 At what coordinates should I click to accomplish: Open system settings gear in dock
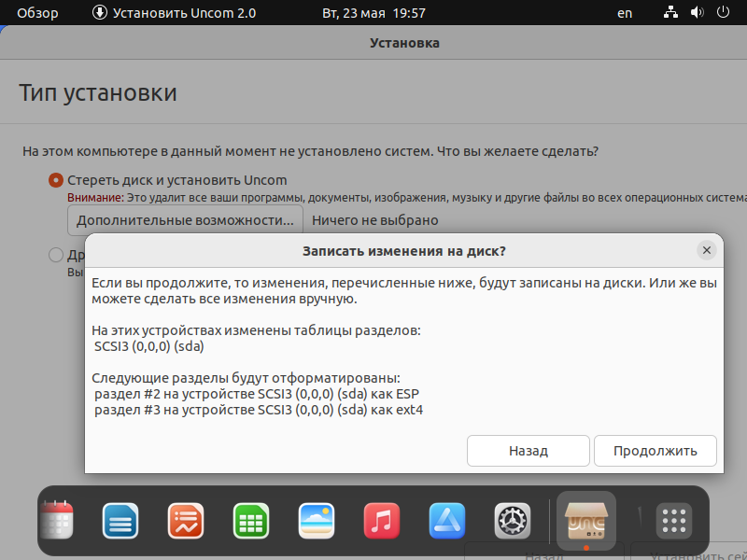pyautogui.click(x=513, y=521)
